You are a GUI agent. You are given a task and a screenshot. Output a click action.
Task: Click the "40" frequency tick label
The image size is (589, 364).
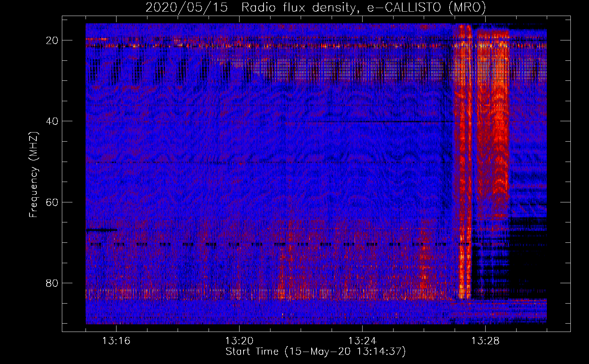(x=52, y=121)
